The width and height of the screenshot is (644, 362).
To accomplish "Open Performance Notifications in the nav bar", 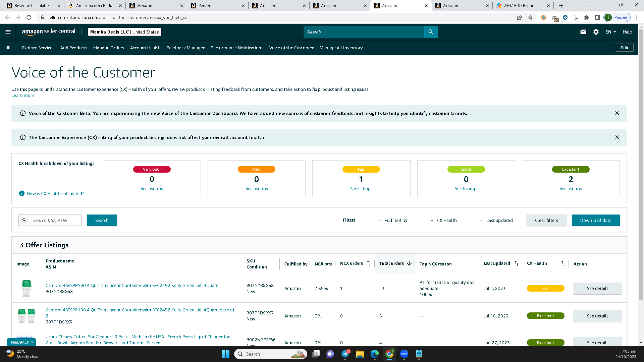I will pos(237,48).
